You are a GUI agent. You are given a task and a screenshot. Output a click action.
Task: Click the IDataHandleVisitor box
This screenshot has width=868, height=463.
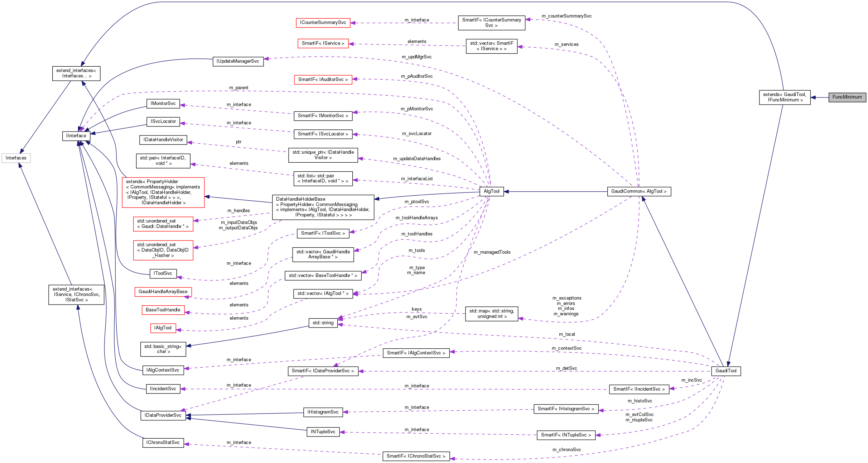[x=163, y=140]
